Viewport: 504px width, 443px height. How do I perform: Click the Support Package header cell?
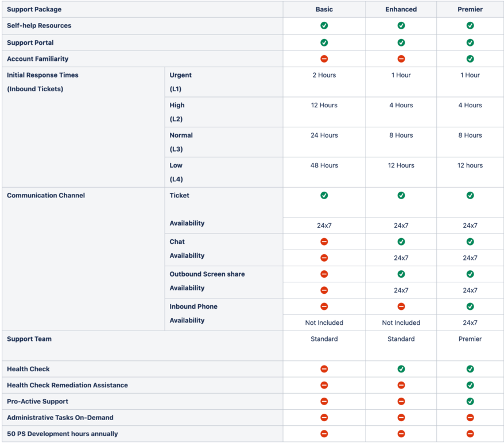coord(34,9)
